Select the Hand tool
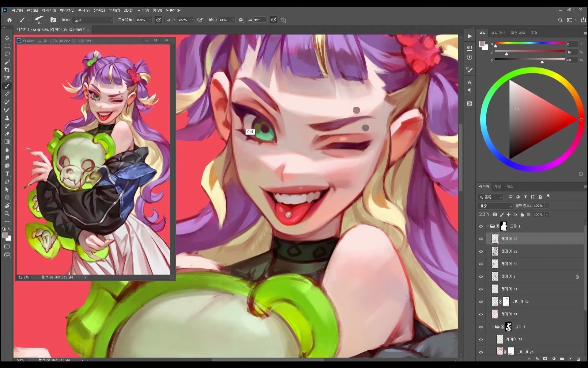 [7, 205]
